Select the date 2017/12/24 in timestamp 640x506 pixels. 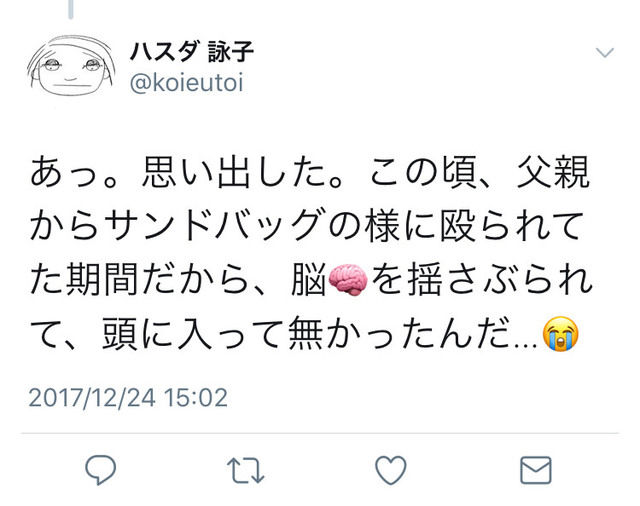point(92,397)
